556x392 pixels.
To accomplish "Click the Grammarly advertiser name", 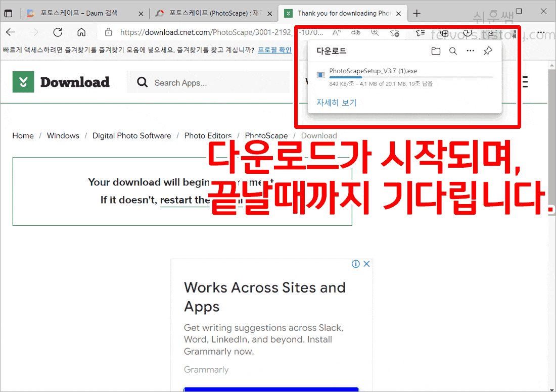I will (x=206, y=370).
